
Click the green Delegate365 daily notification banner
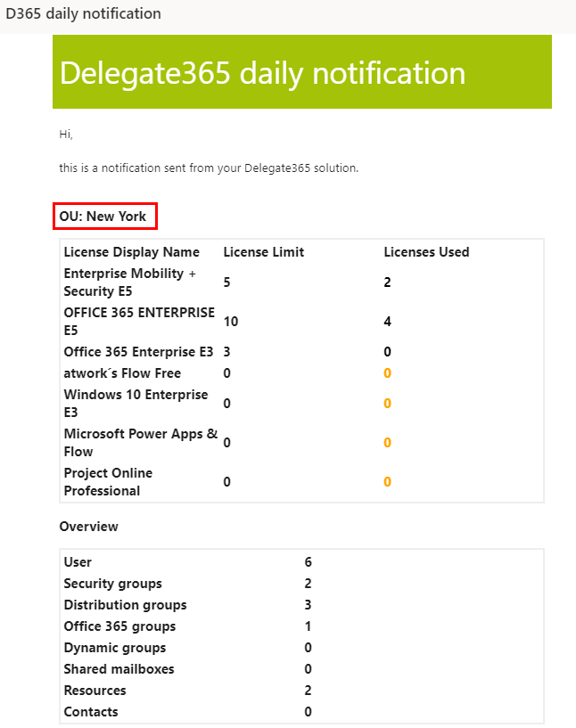(301, 72)
